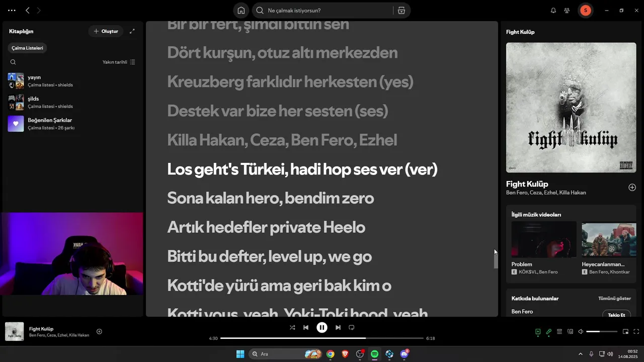Open the three dots main menu
Screen dimensions: 644x362
coord(12,11)
